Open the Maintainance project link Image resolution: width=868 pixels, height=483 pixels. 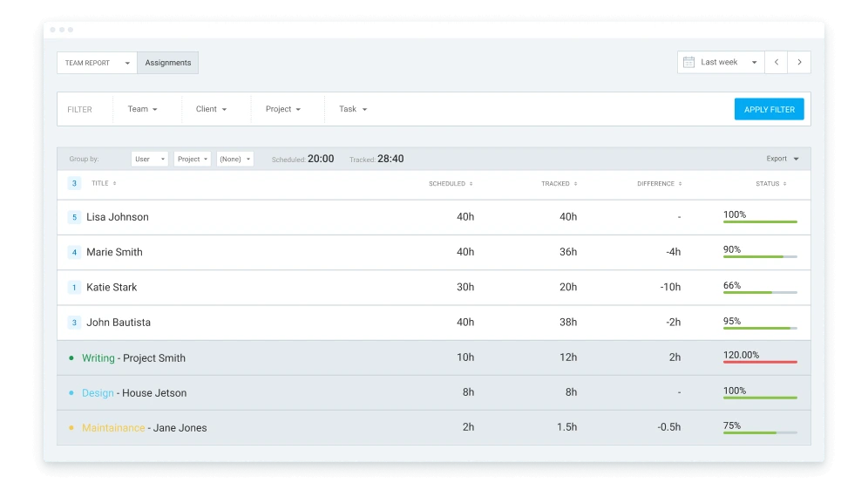point(113,427)
